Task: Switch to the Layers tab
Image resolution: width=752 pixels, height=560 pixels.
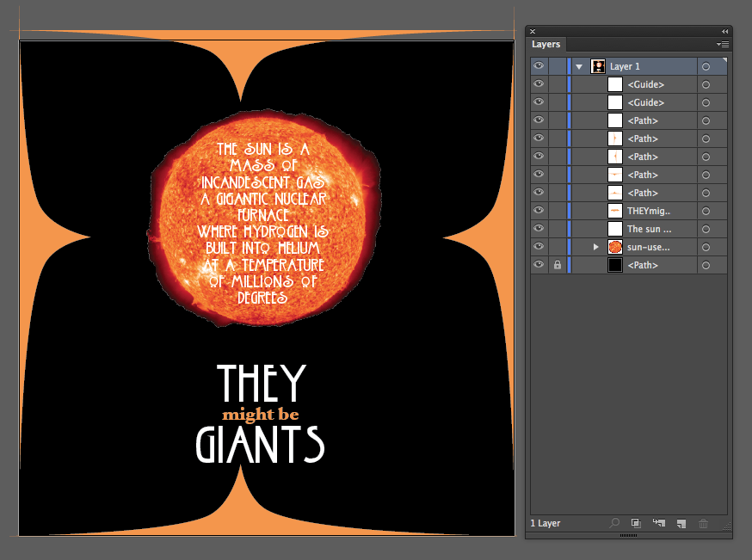Action: click(x=546, y=44)
